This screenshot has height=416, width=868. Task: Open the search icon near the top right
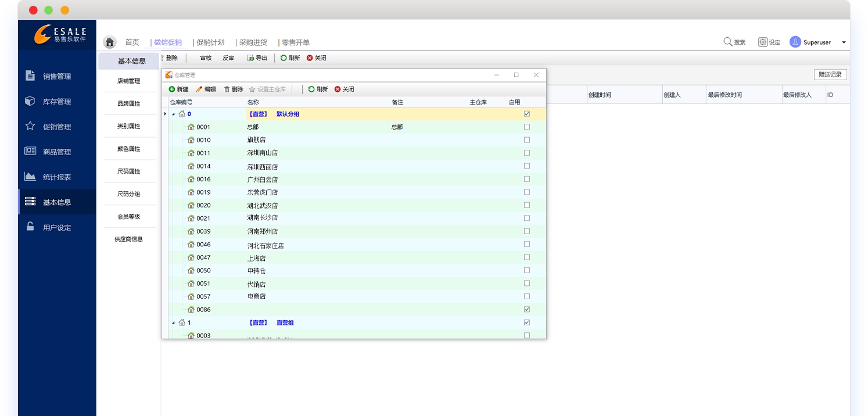(727, 41)
